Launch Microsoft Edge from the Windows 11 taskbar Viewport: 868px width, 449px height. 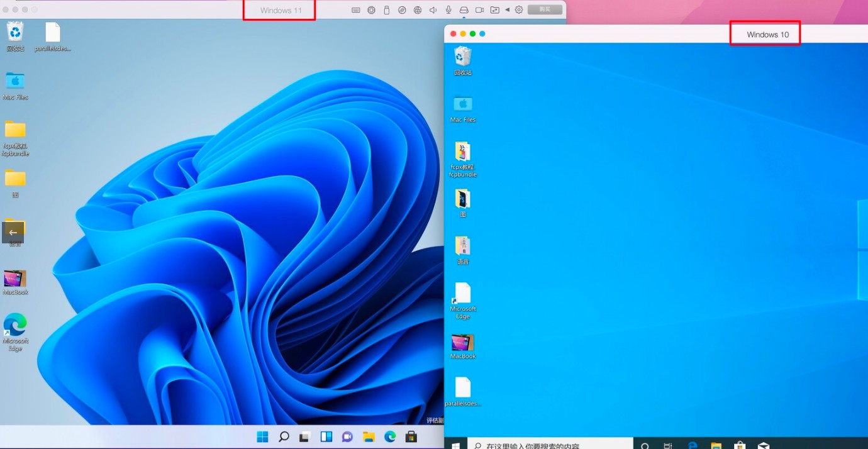tap(389, 436)
